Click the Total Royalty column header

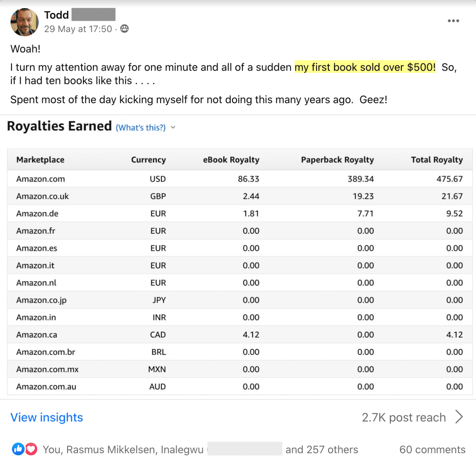[436, 160]
